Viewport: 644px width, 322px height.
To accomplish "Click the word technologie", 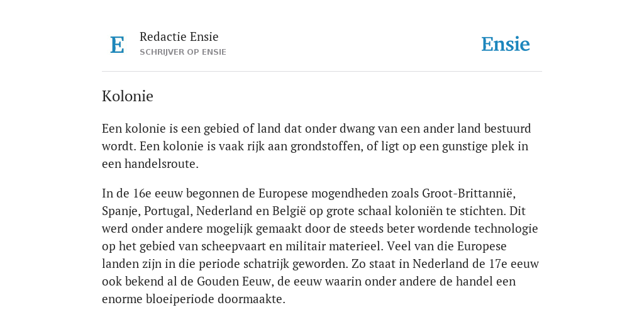I will pos(506,229).
